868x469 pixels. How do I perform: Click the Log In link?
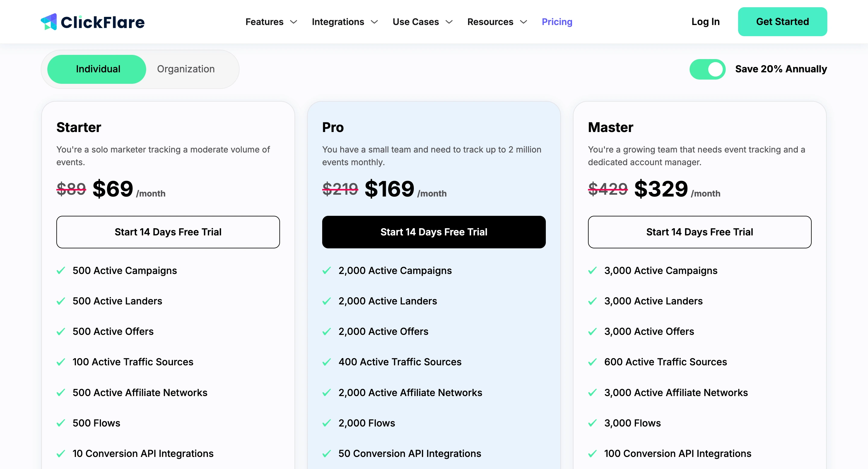tap(706, 22)
